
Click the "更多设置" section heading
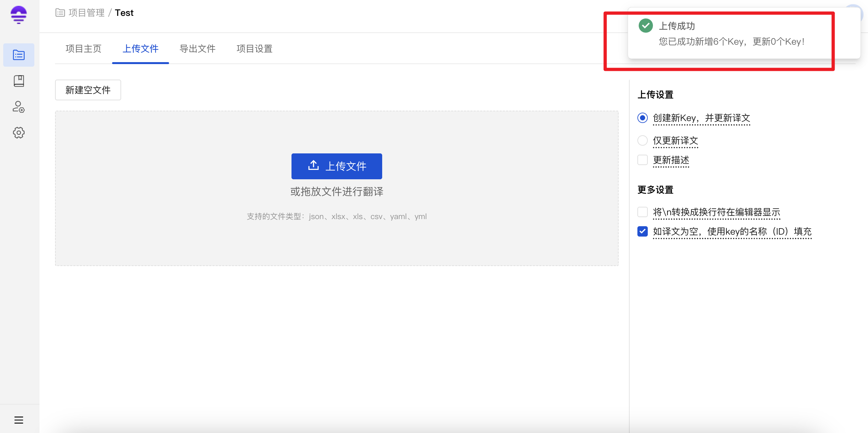655,190
